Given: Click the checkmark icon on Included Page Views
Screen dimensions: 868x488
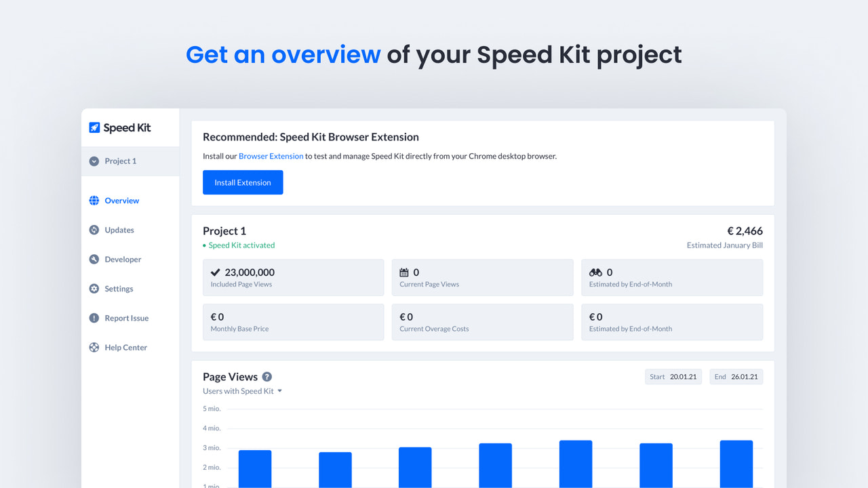Looking at the screenshot, I should [x=215, y=272].
